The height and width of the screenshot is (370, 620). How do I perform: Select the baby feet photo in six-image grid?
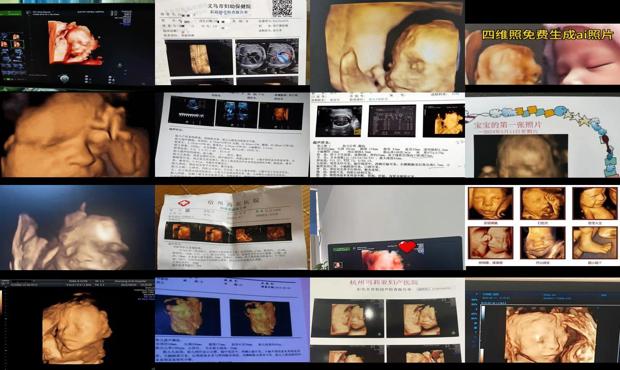[x=595, y=242]
